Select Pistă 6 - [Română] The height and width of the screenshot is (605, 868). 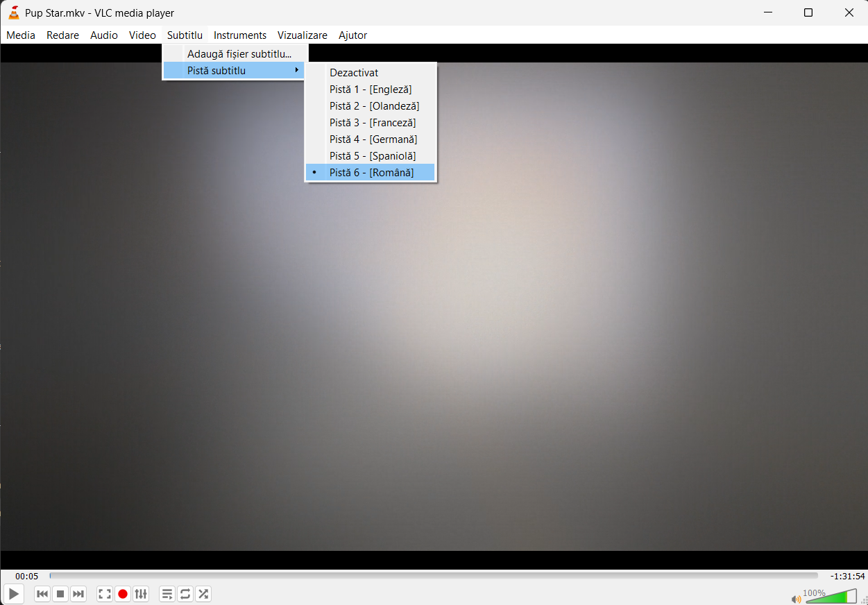(371, 172)
